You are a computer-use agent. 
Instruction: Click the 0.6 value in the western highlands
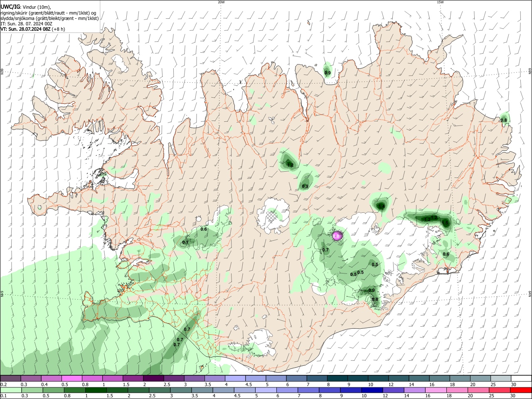pos(204,229)
